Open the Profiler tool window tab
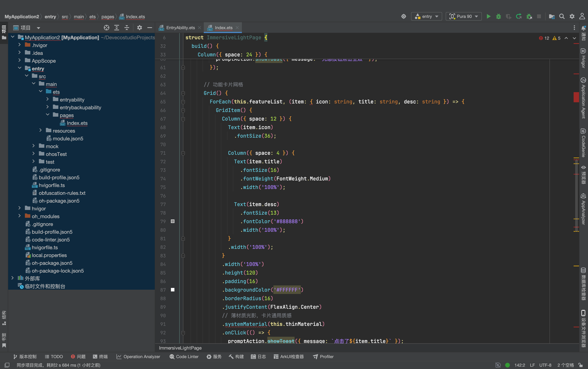The image size is (588, 369). (323, 357)
